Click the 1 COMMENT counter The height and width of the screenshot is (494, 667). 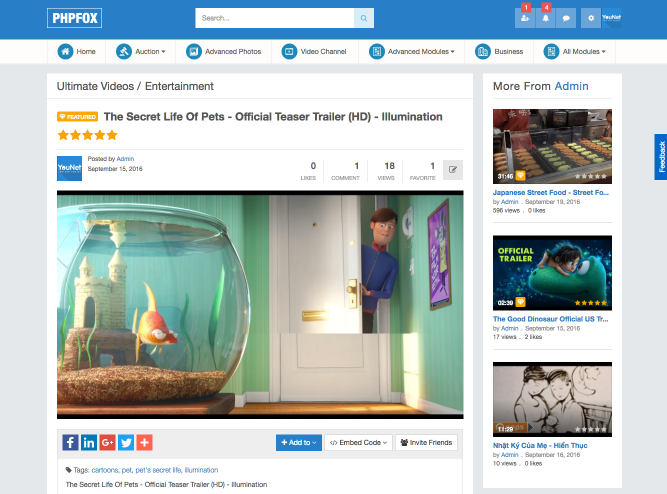pyautogui.click(x=345, y=171)
